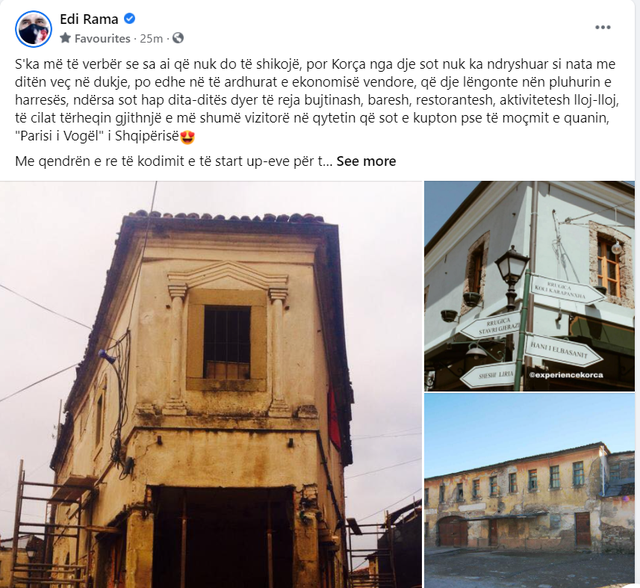Expand the post with See more
Viewport: 640px width, 588px height.
coord(366,161)
